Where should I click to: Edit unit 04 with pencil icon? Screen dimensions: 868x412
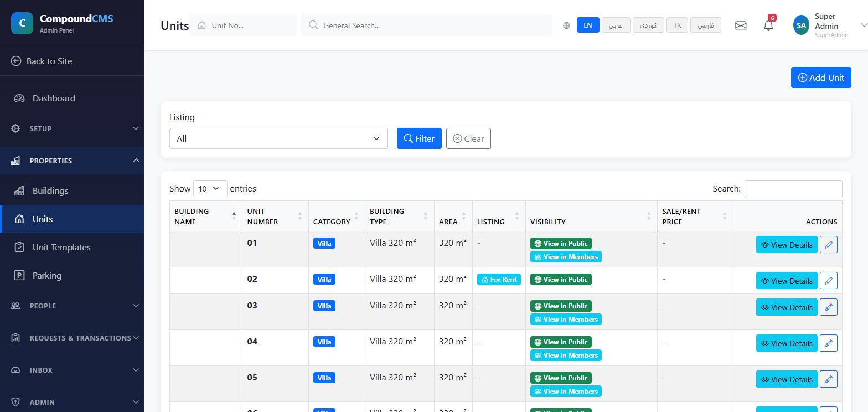829,343
